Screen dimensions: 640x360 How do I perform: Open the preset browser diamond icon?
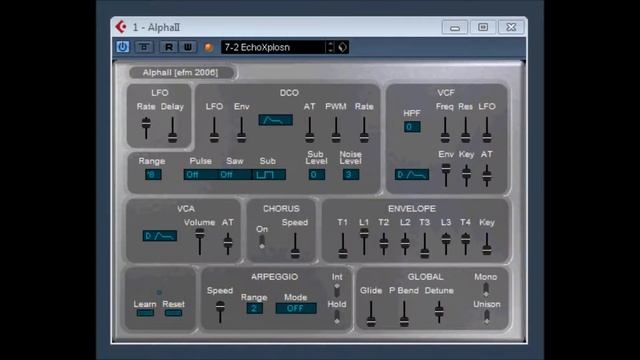coord(342,47)
